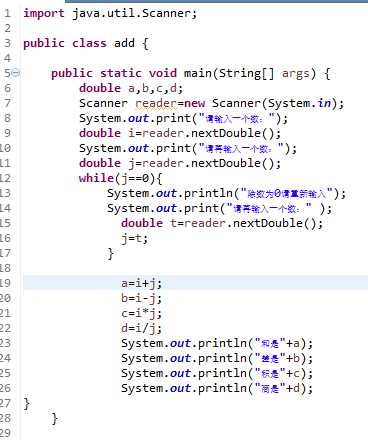
Task: Click the println statement ending '+a);'
Action: [217, 344]
